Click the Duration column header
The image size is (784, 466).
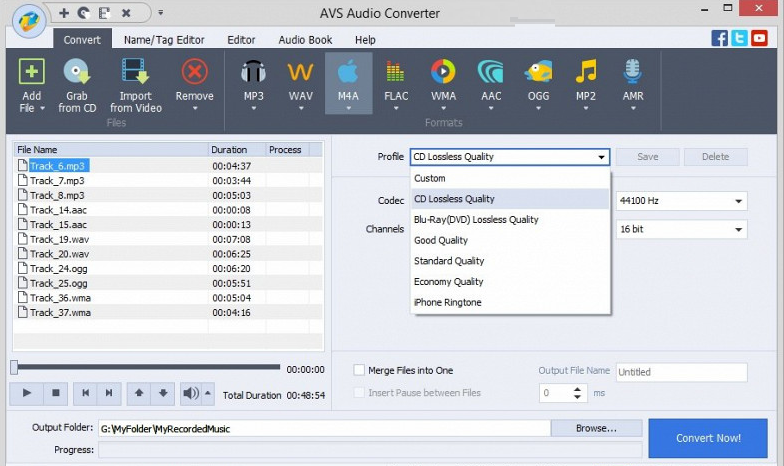[x=236, y=150]
